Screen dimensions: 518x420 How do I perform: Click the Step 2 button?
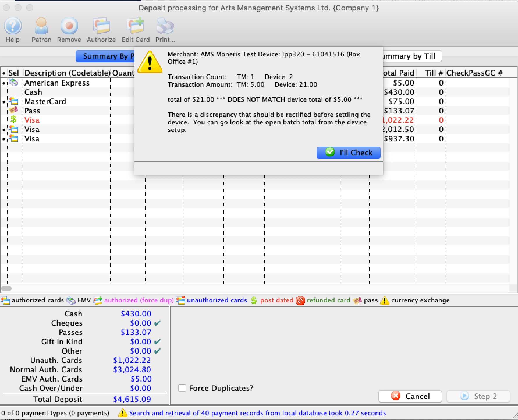pyautogui.click(x=478, y=396)
